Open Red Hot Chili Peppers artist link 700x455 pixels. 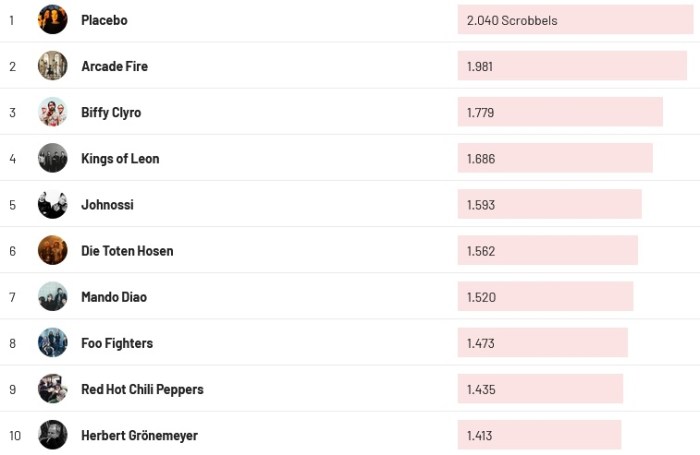142,389
